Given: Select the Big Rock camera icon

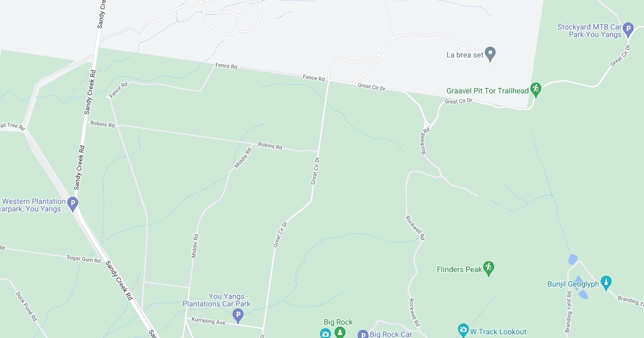Looking at the screenshot, I should point(326,334).
